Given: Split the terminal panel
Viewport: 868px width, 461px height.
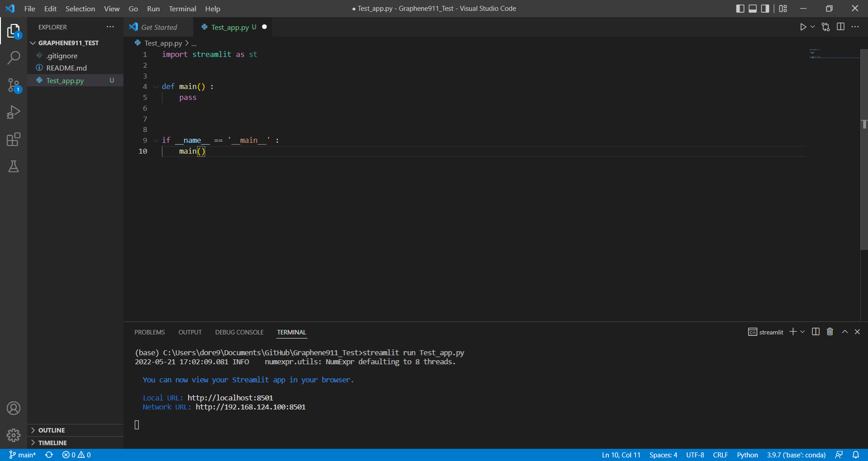Looking at the screenshot, I should [x=816, y=332].
